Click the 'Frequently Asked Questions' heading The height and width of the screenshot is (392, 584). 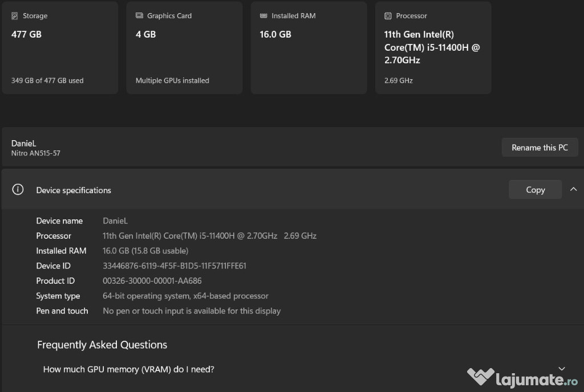(102, 345)
